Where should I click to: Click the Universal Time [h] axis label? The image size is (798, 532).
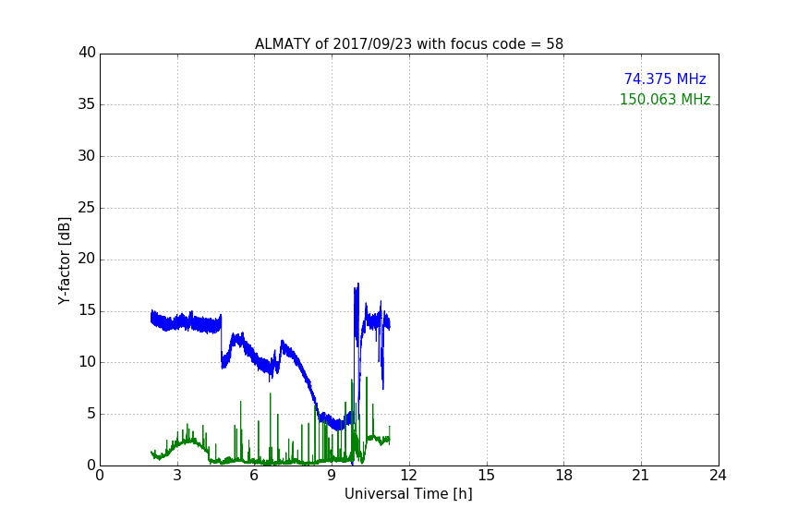point(408,494)
